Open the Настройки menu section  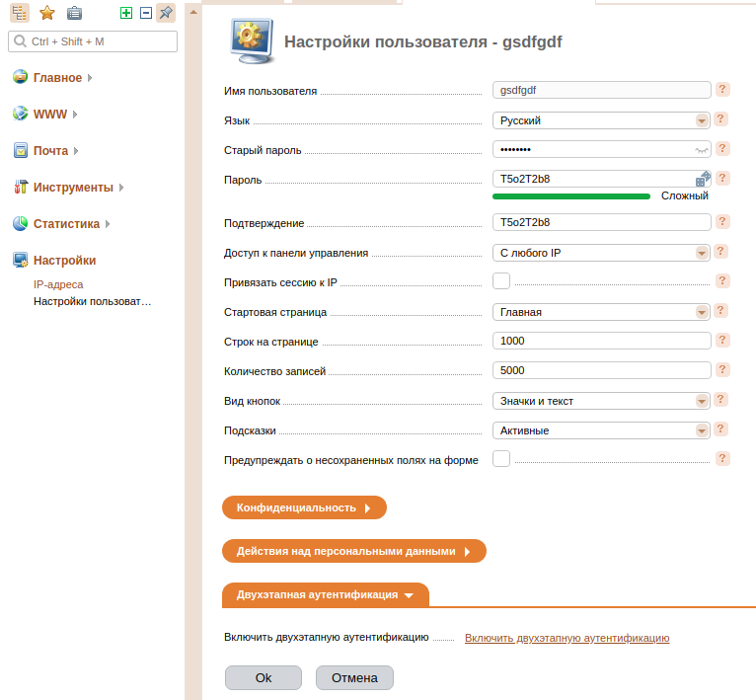64,261
